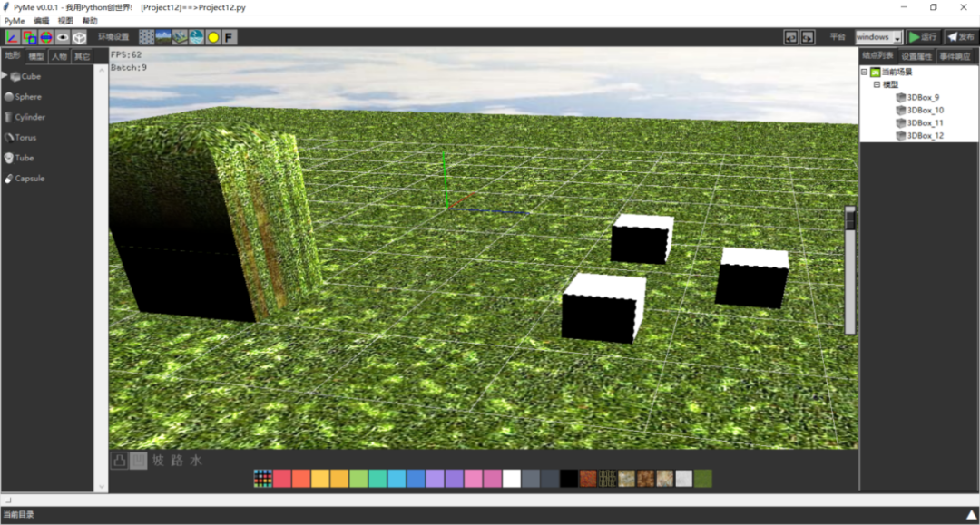Pick the light purple color swatch
The width and height of the screenshot is (980, 525).
435,479
